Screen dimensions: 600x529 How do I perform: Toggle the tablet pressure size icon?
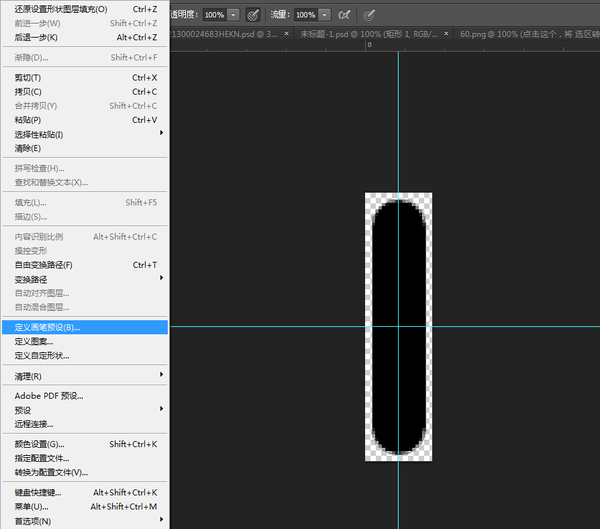pos(370,15)
